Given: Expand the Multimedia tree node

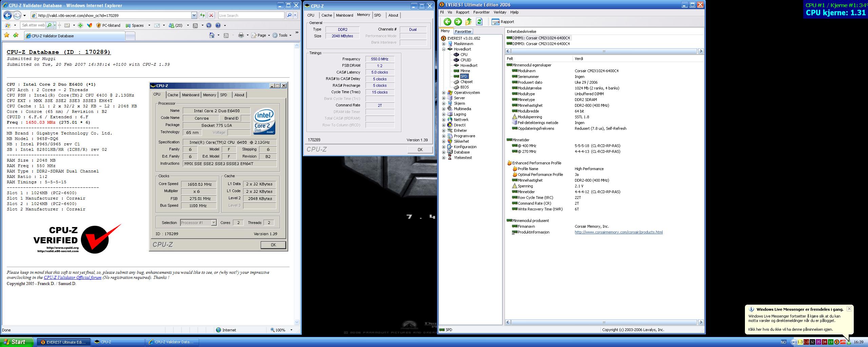Looking at the screenshot, I should tap(443, 109).
